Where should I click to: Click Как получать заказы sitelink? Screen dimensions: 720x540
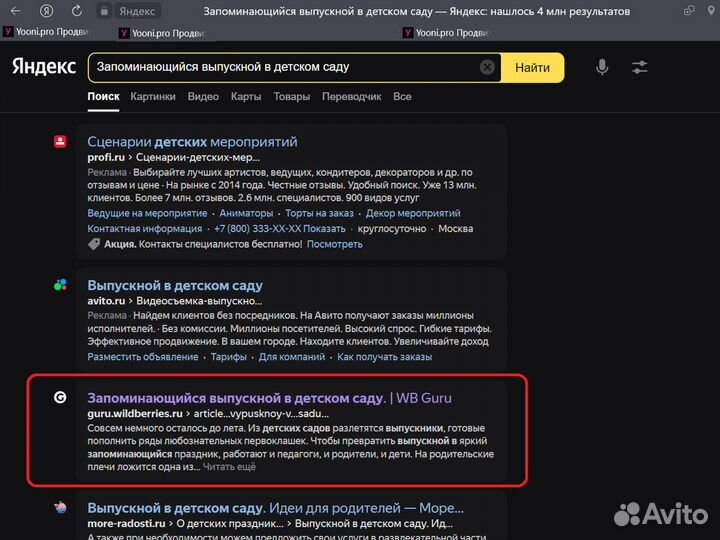tap(384, 357)
